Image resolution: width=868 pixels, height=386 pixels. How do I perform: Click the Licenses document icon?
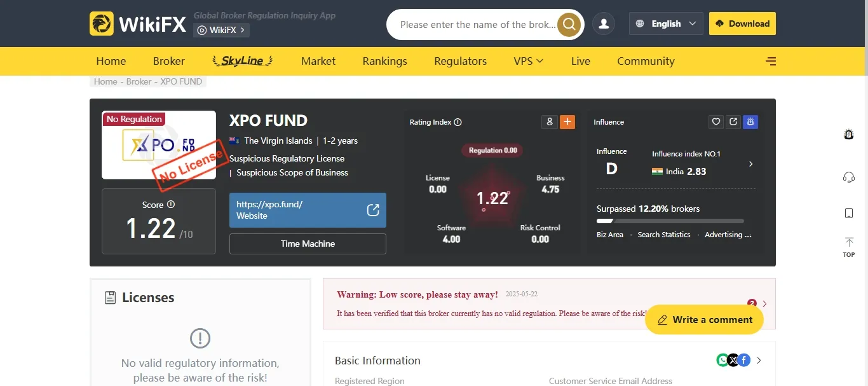(110, 298)
